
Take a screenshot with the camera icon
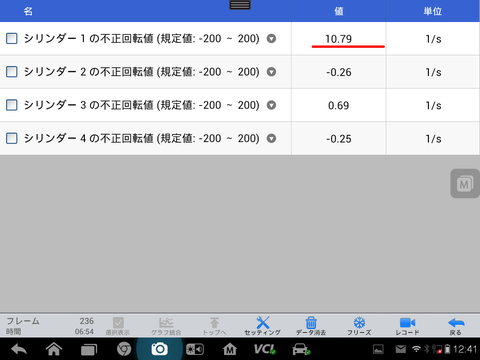coord(159,349)
